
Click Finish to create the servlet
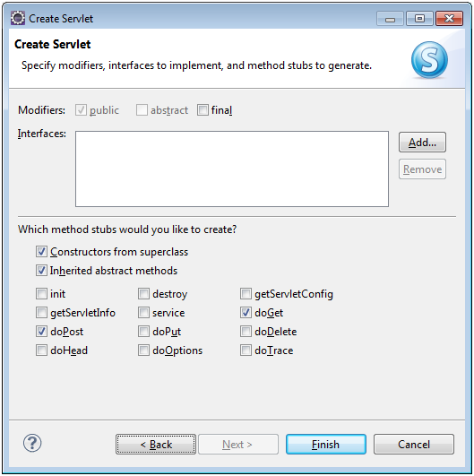(x=326, y=445)
